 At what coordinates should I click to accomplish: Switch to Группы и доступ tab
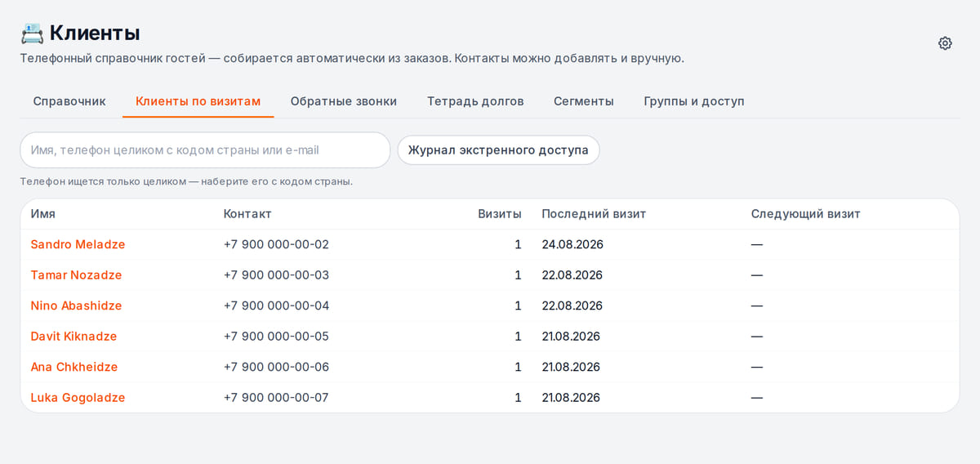694,101
